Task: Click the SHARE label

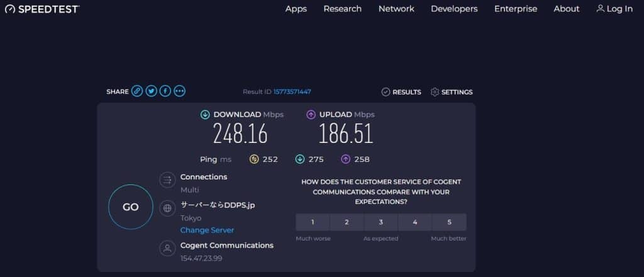Action: click(118, 92)
